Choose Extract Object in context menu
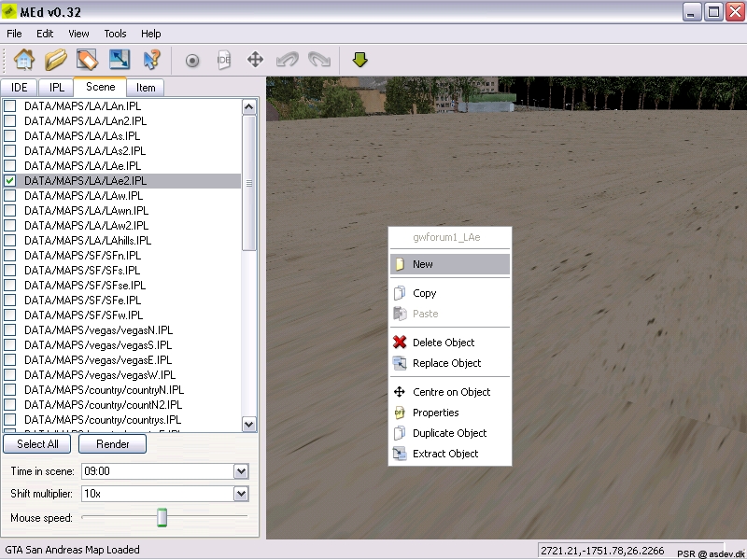This screenshot has width=747, height=560. coord(450,454)
